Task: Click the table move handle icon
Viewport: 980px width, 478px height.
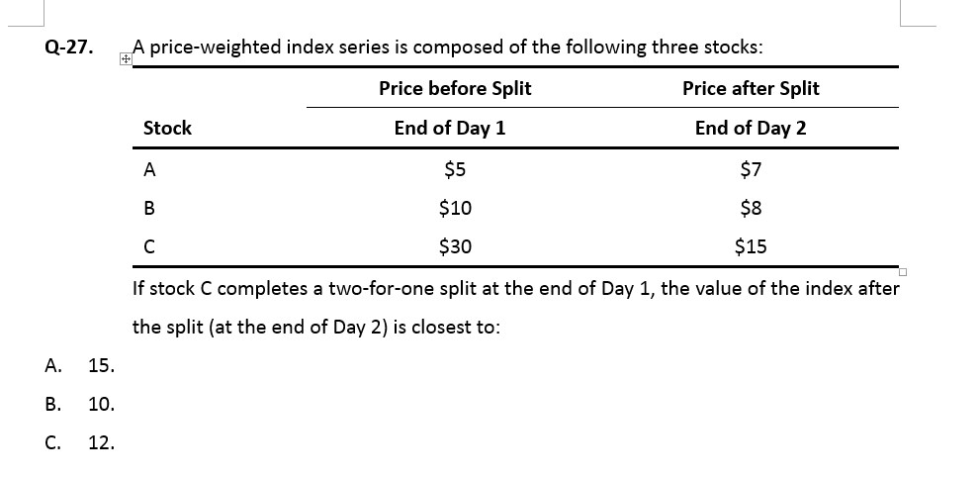Action: 126,59
